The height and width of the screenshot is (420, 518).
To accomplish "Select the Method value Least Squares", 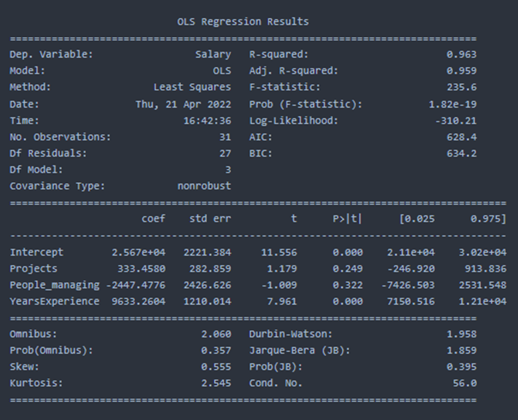I will pos(192,87).
